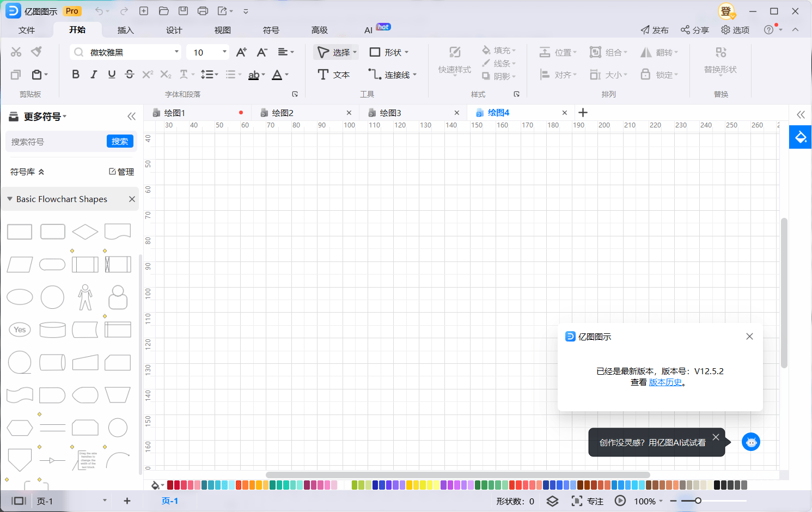The width and height of the screenshot is (812, 512).
Task: Pick the black color swatch in palette
Action: coord(717,485)
